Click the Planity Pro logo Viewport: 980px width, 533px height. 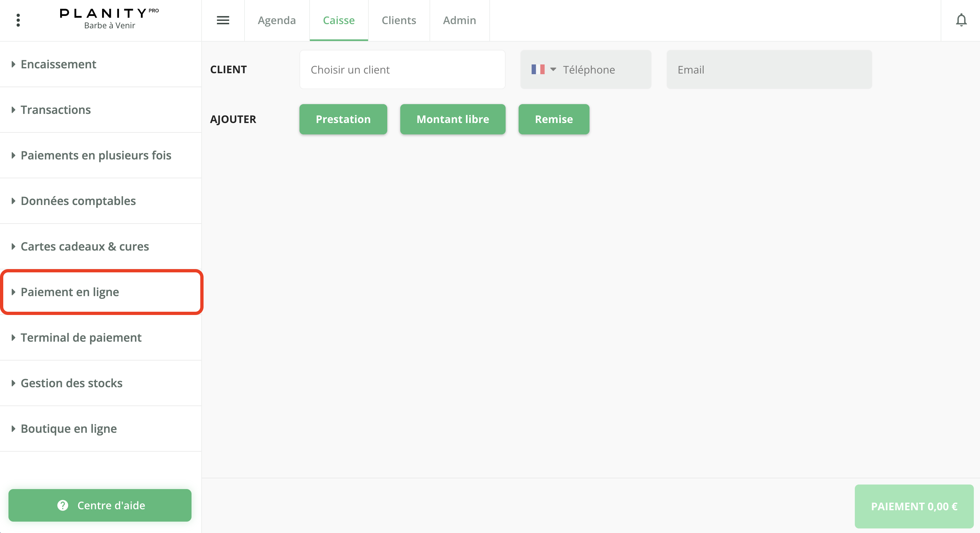[109, 18]
